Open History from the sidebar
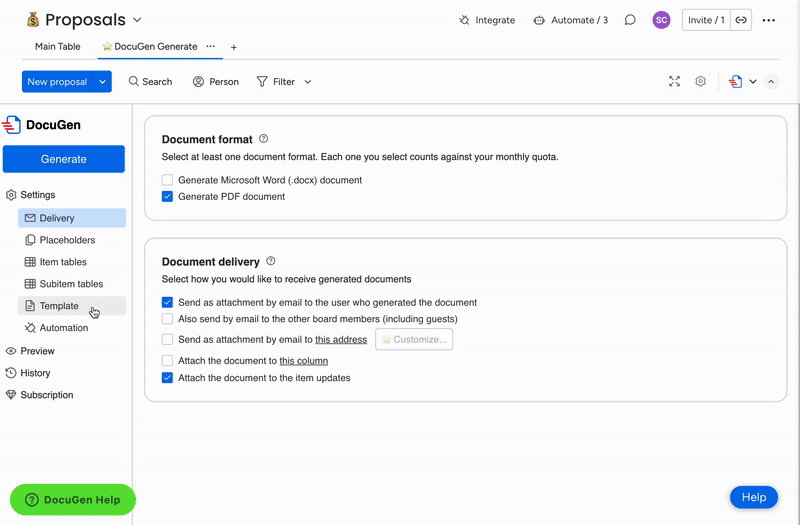Screen dimensions: 800x525 (x=28, y=373)
